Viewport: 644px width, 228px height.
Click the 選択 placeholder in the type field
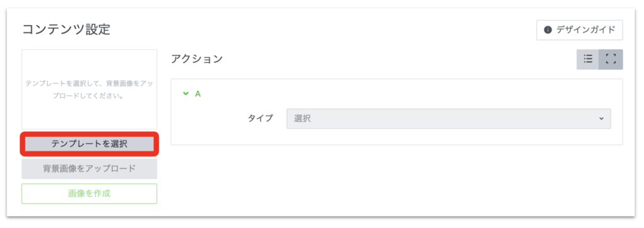click(x=303, y=119)
